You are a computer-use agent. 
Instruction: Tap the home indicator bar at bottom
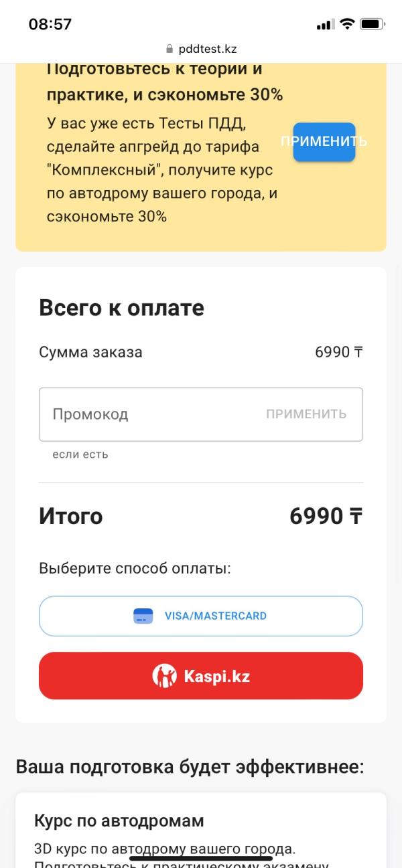coord(201,858)
